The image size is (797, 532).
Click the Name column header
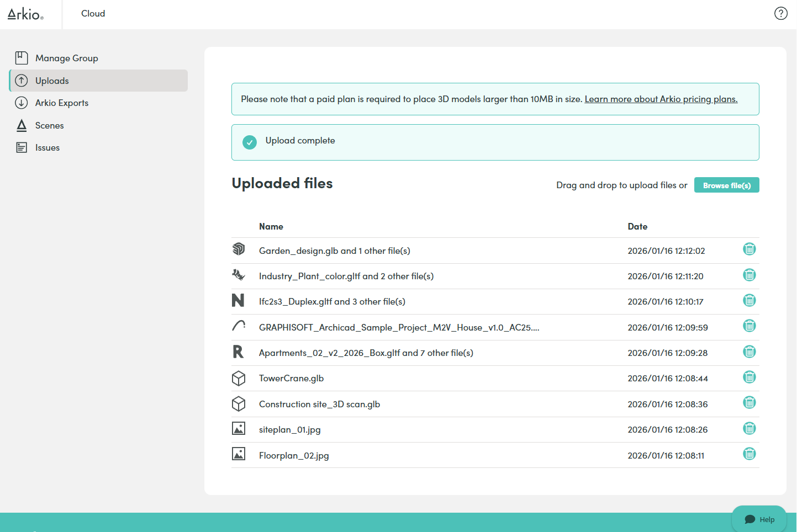271,226
